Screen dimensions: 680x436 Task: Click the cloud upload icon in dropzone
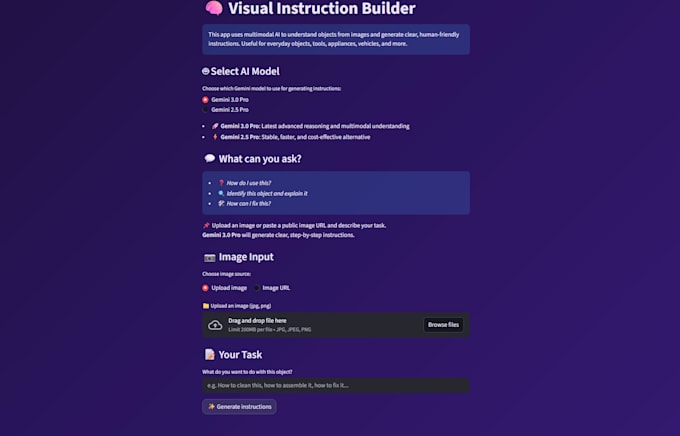click(215, 325)
